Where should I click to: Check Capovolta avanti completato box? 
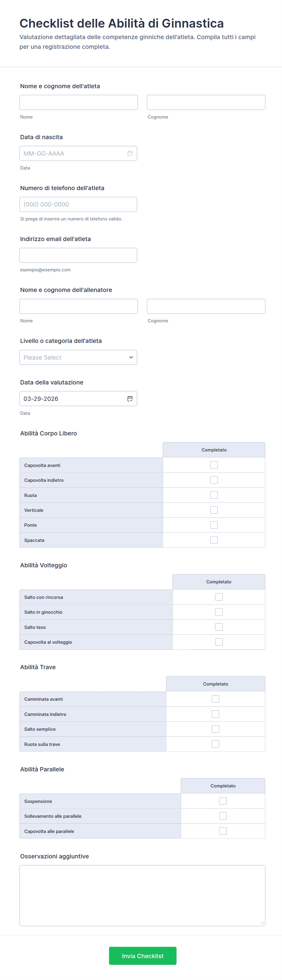click(214, 465)
